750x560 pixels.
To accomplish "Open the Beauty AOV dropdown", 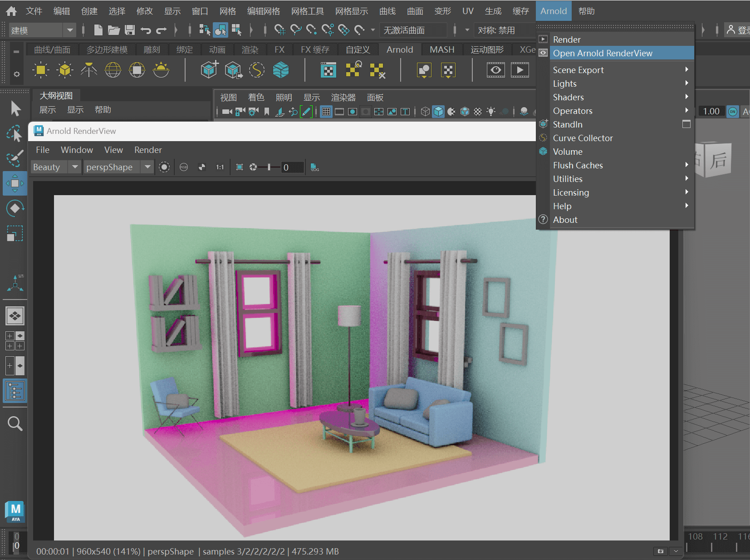I will tap(56, 167).
